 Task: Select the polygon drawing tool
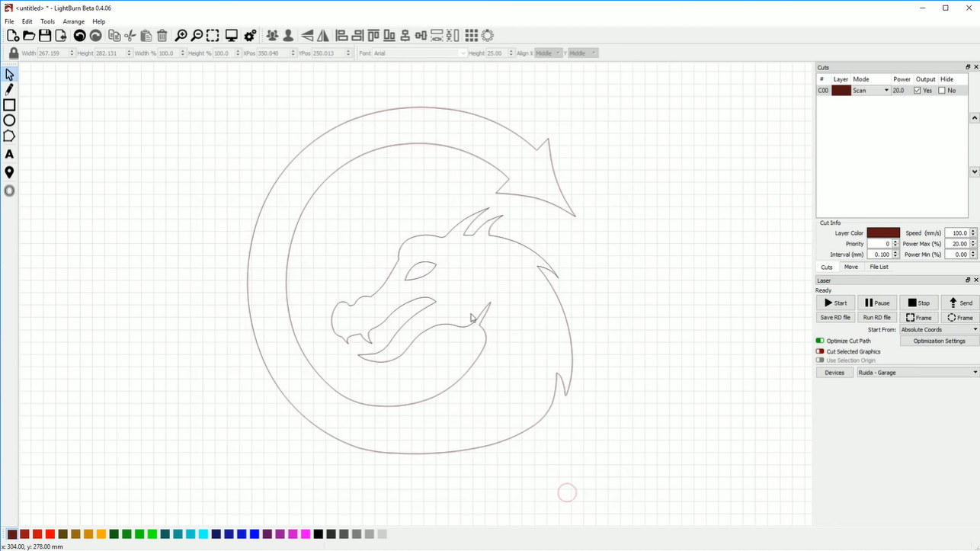click(x=9, y=136)
